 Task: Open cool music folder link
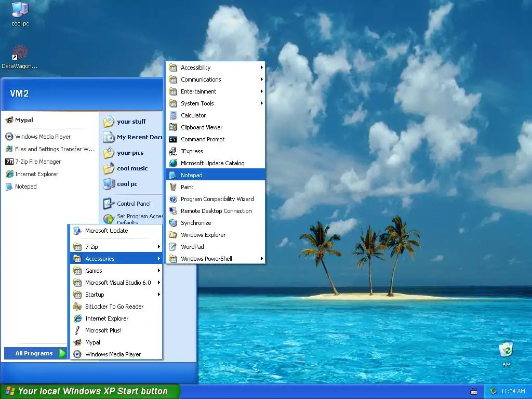click(132, 168)
